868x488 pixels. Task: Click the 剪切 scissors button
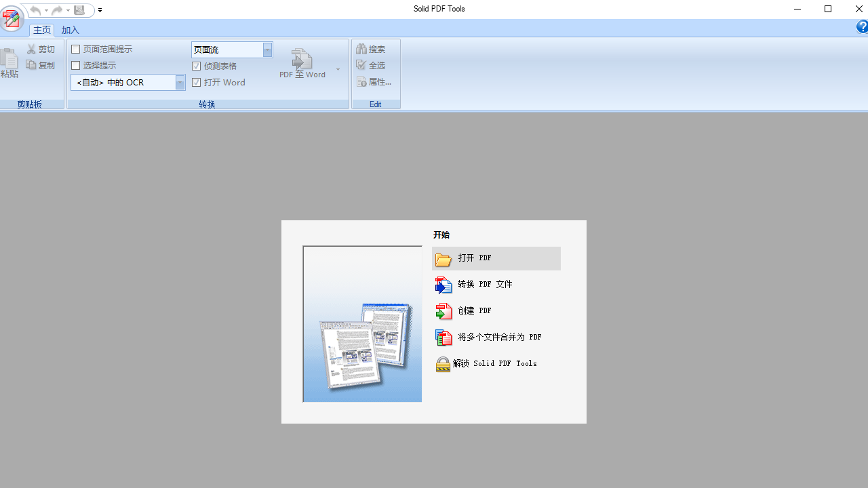click(41, 49)
